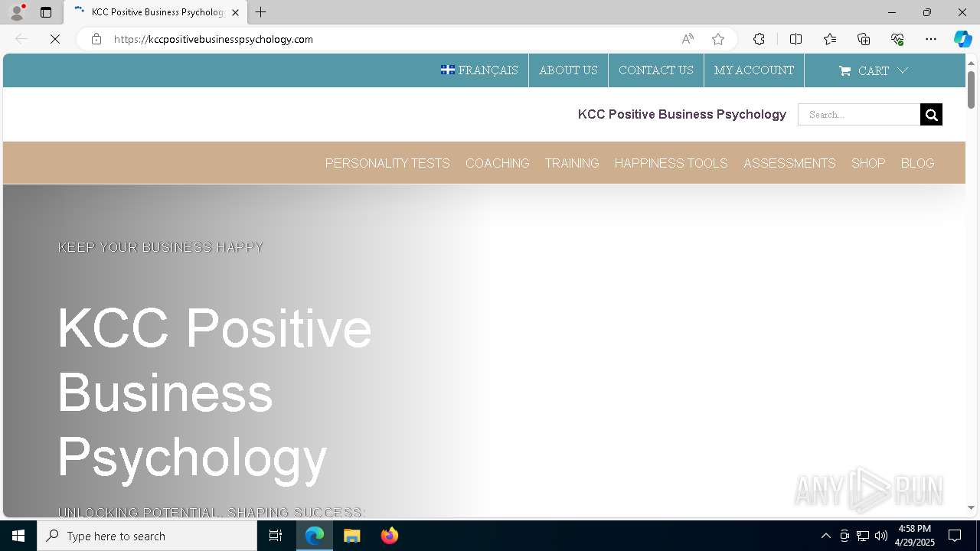The width and height of the screenshot is (980, 551).
Task: Open Microsoft Edge from the taskbar
Action: 315,536
